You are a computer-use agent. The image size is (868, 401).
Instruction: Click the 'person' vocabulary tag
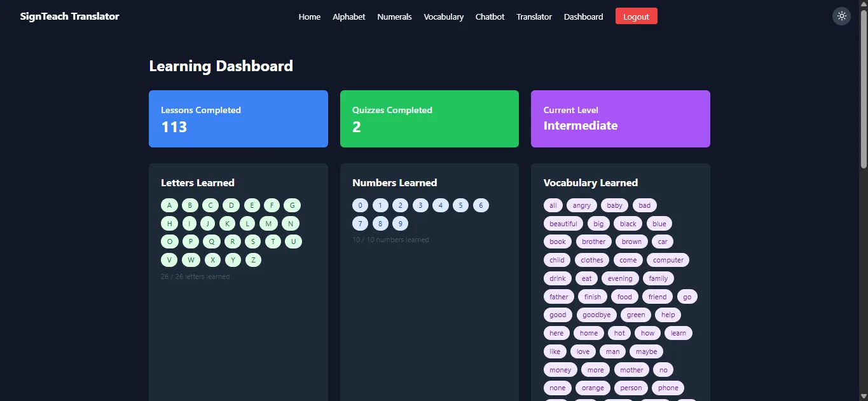click(x=631, y=388)
